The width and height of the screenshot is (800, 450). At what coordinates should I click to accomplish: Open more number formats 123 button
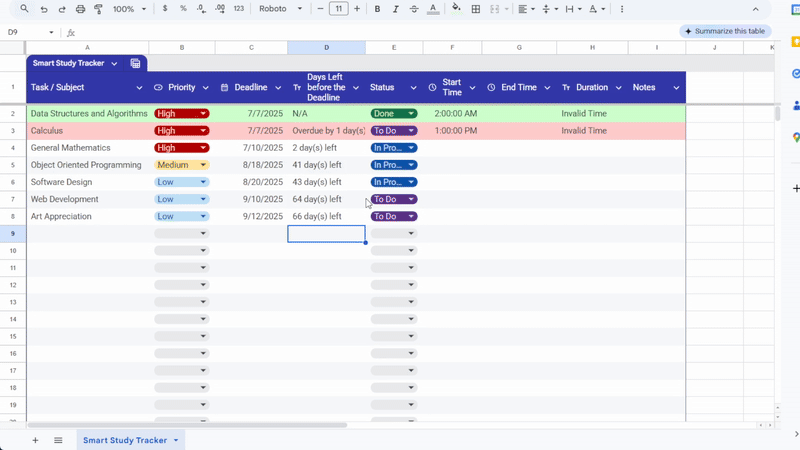coord(238,9)
